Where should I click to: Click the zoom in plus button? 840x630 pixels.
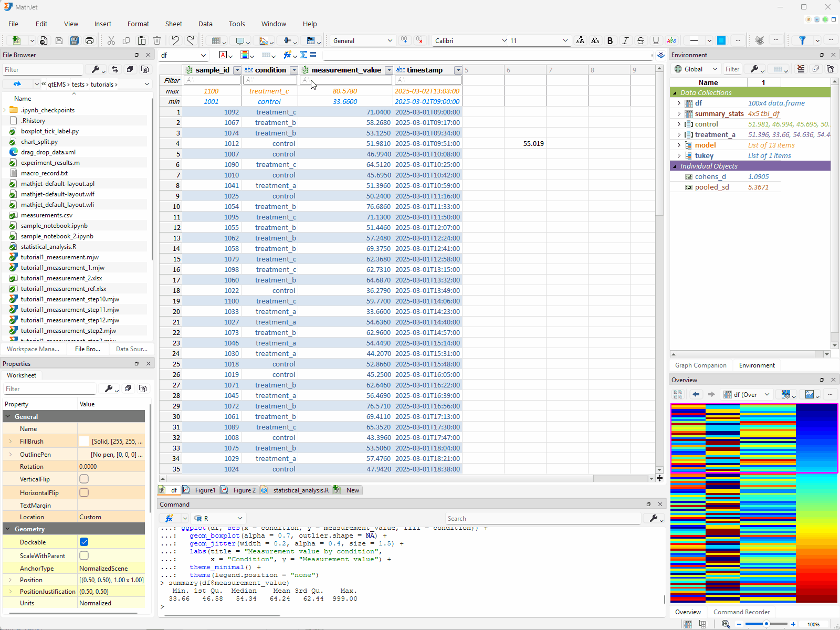pos(793,624)
